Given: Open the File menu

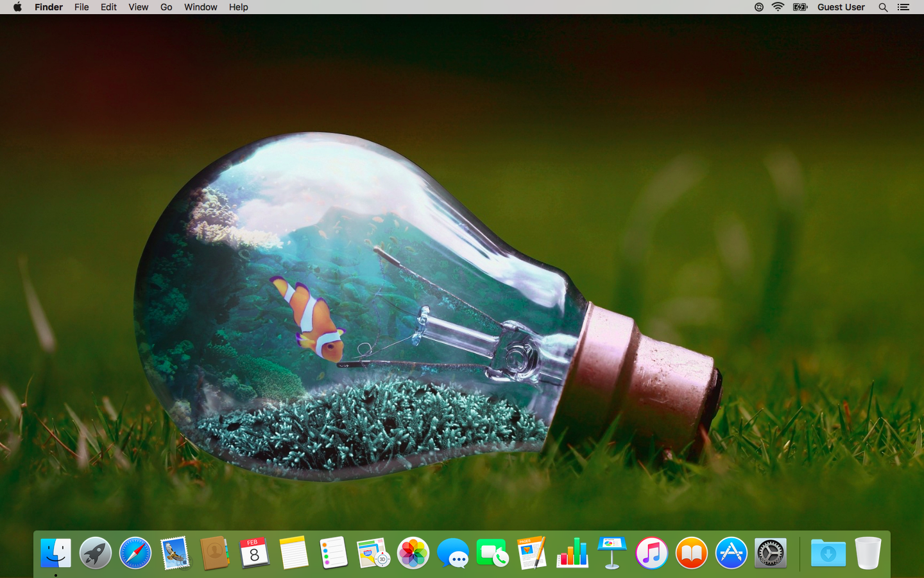Looking at the screenshot, I should [81, 7].
